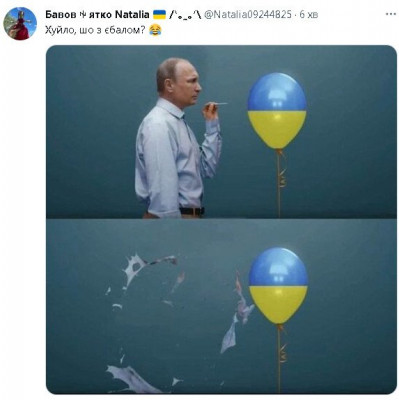Click the balloon's golden string in top panel
Screen dimensions: 399x400
coord(280,183)
